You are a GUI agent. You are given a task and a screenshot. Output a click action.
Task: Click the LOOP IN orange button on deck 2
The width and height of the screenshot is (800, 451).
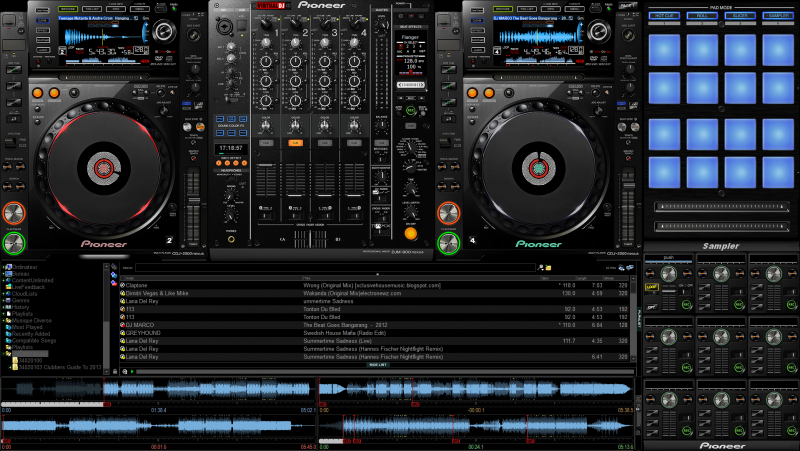pyautogui.click(x=37, y=93)
